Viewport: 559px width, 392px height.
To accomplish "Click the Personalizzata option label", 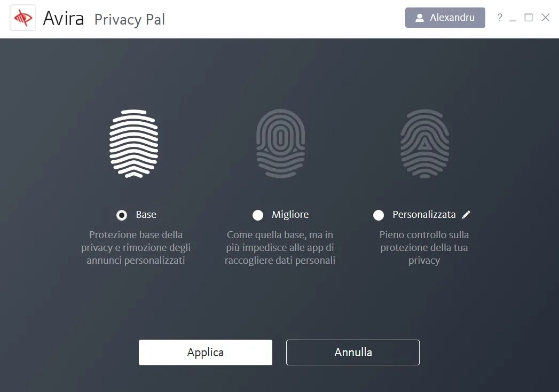I will (x=424, y=214).
